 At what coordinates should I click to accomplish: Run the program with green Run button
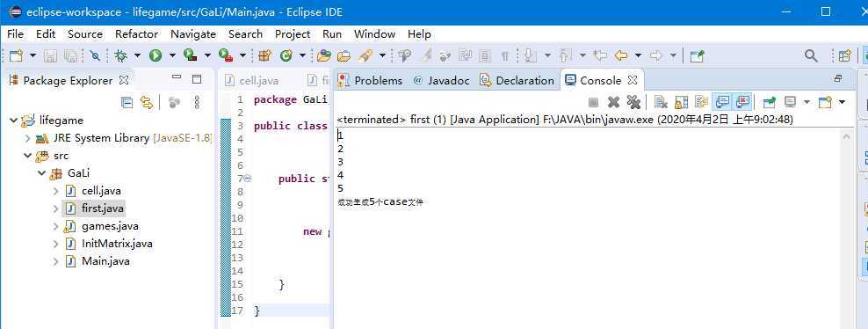[x=155, y=55]
